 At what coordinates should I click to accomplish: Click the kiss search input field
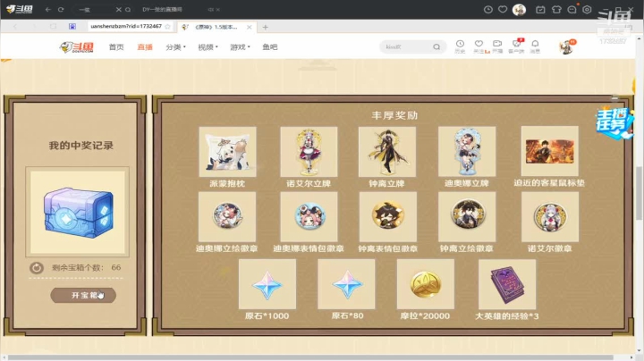(407, 47)
